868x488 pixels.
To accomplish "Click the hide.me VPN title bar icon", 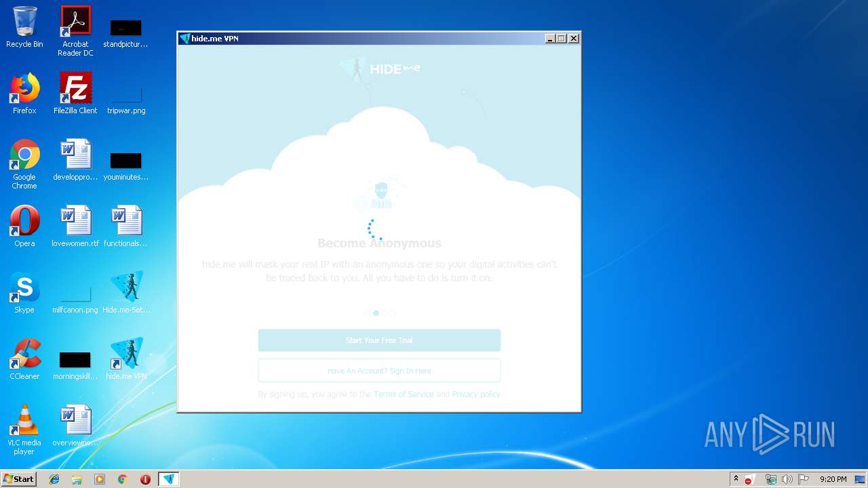I will (184, 39).
